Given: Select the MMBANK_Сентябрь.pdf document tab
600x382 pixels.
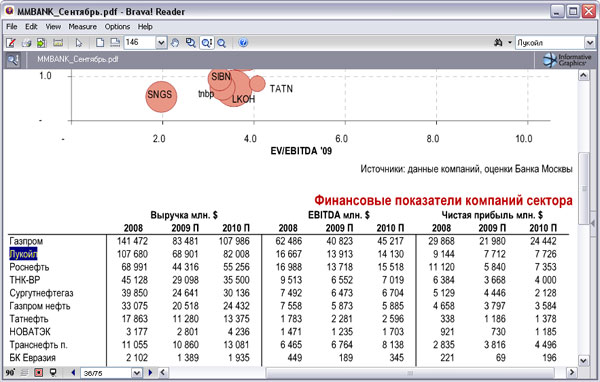Looking at the screenshot, I should pyautogui.click(x=78, y=59).
